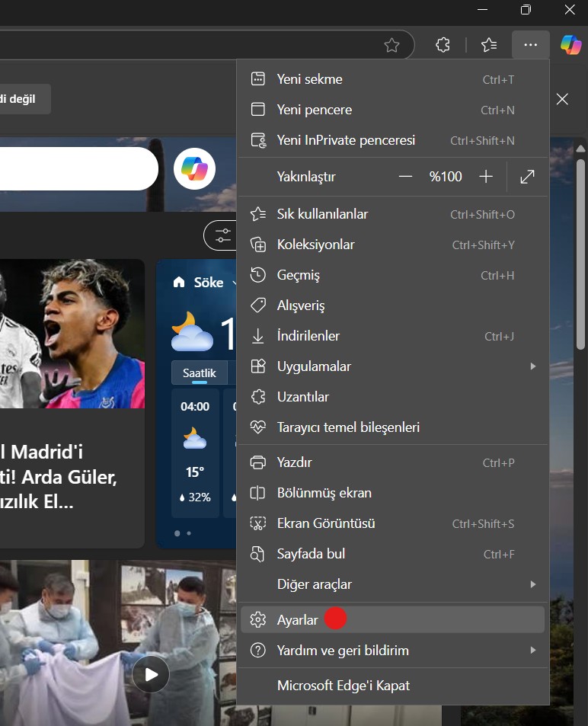Click the Yazdır printer icon
The width and height of the screenshot is (588, 726).
point(258,462)
